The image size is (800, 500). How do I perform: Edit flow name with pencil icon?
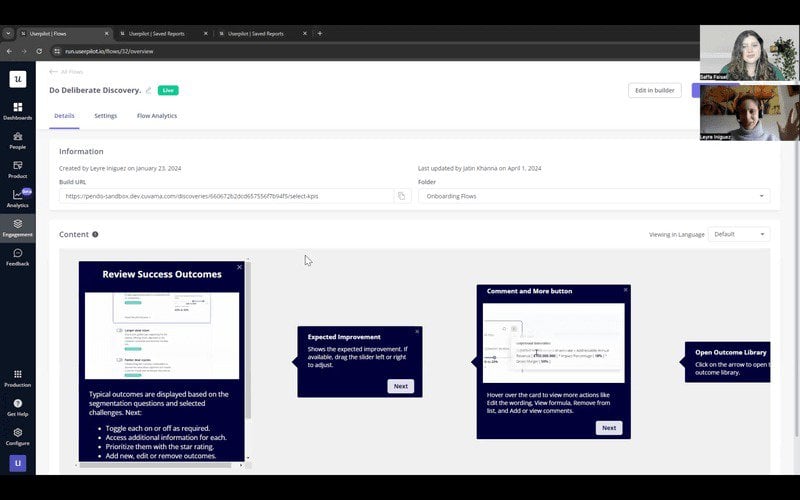click(x=149, y=90)
